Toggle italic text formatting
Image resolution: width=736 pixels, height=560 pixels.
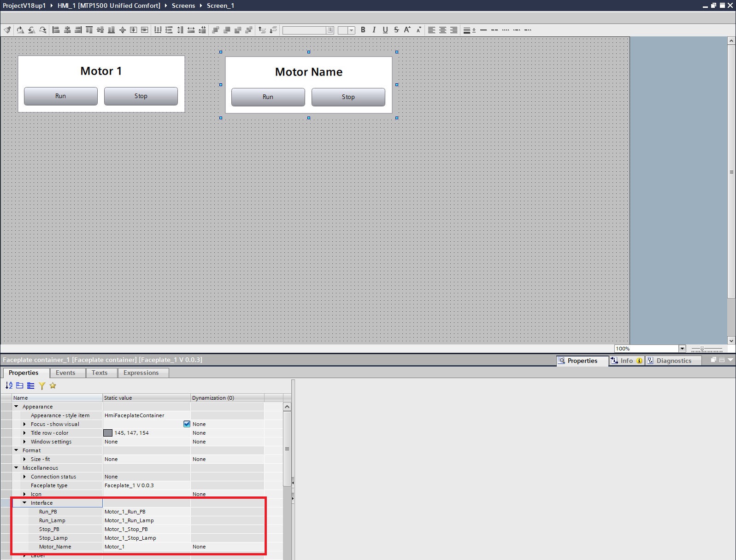click(374, 30)
